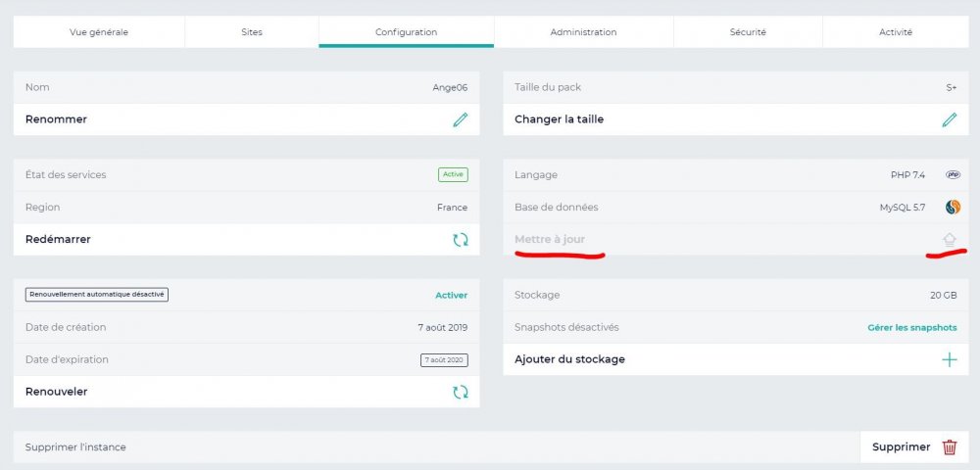Open the Vue générale tab
980x470 pixels.
point(99,32)
